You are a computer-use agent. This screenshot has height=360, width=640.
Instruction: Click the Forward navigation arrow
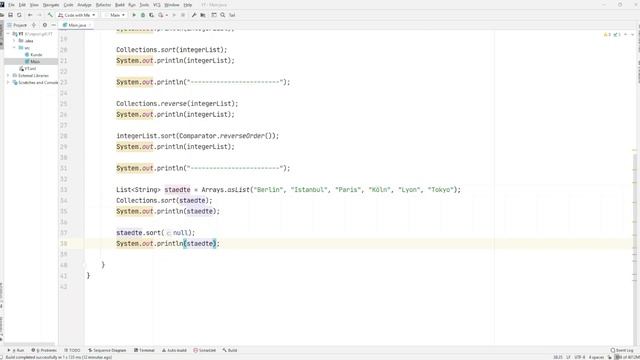(39, 15)
